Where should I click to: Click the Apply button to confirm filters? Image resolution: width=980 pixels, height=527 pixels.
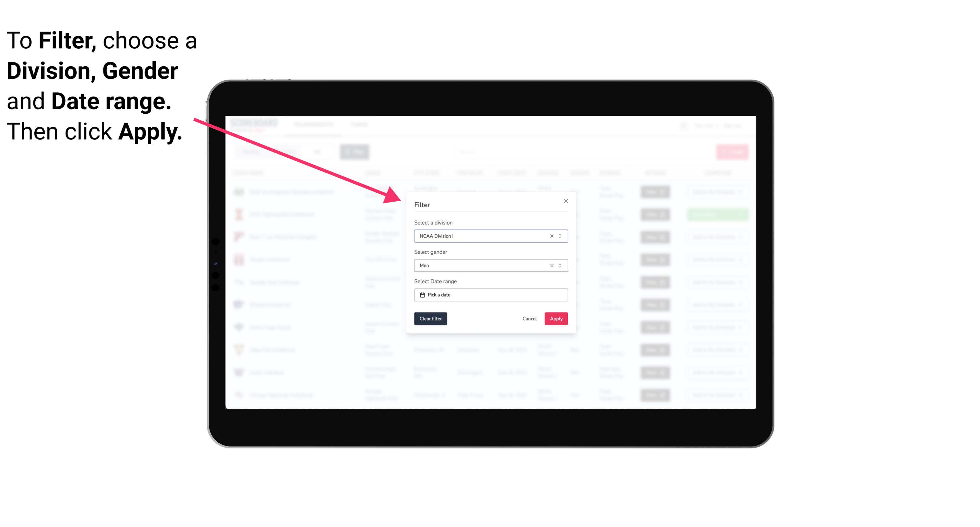555,319
